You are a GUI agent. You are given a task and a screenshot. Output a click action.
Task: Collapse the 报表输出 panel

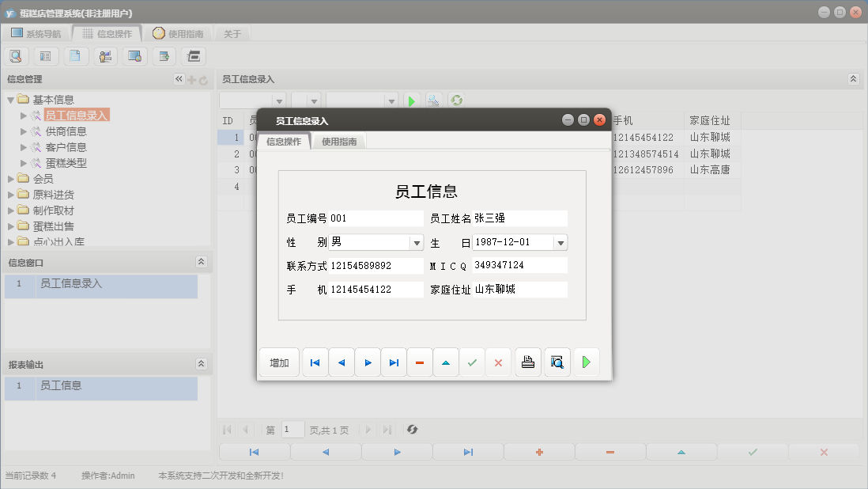pyautogui.click(x=201, y=364)
